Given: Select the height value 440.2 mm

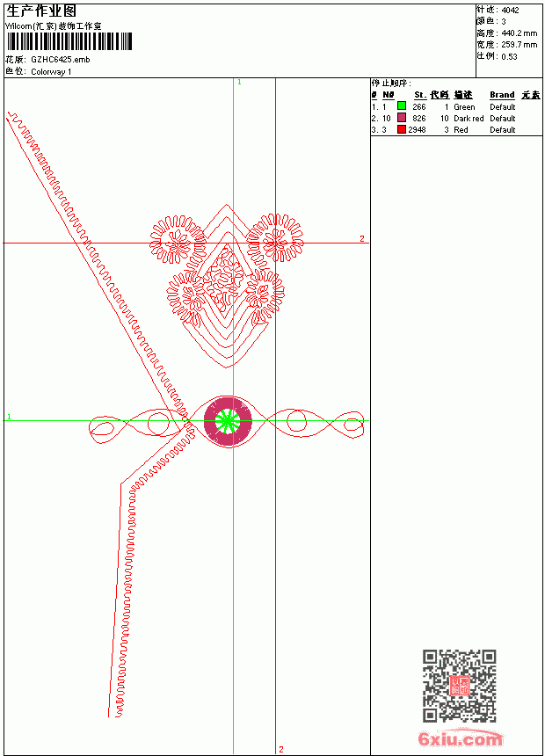Looking at the screenshot, I should 520,33.
